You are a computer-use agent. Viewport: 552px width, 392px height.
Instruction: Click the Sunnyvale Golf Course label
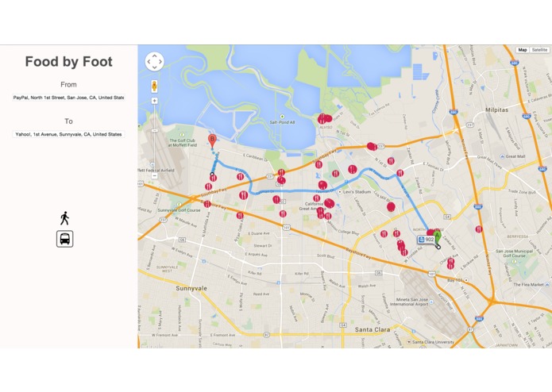pyautogui.click(x=179, y=210)
